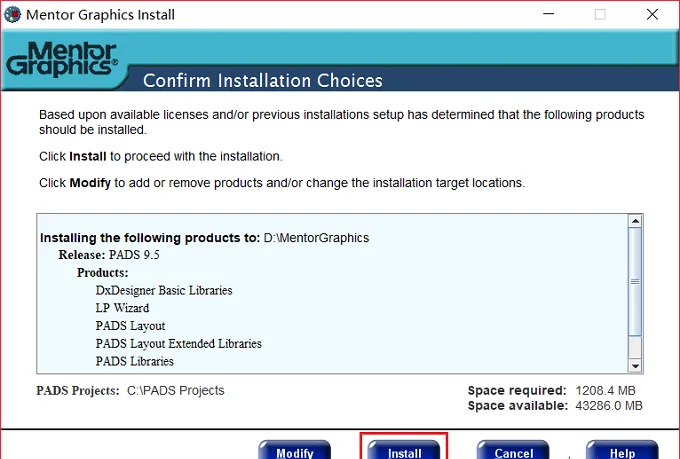
Task: Click the C:\PADS Projects path text
Action: (x=176, y=390)
